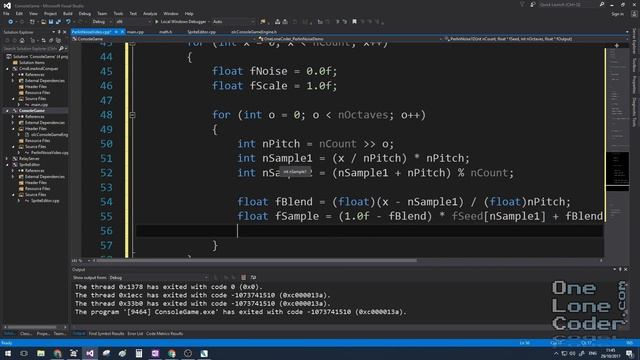The height and width of the screenshot is (360, 640).
Task: Select PerlinNoiseVideo.cpp in Solution Explorer
Action: pos(49,153)
